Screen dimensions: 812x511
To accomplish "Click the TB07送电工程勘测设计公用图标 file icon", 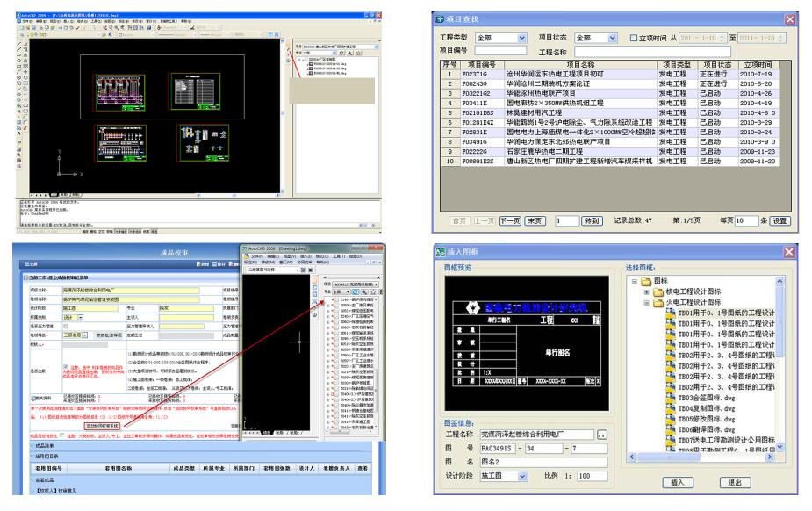I will (671, 440).
